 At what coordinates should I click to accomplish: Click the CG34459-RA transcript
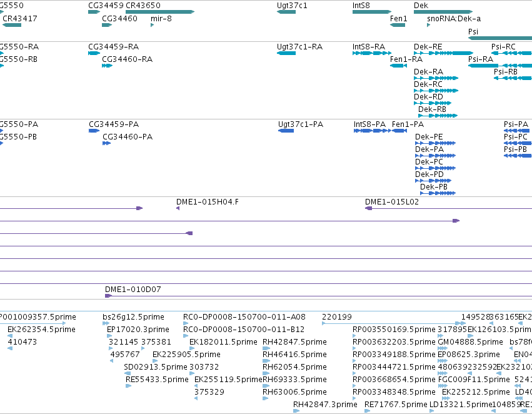point(94,53)
